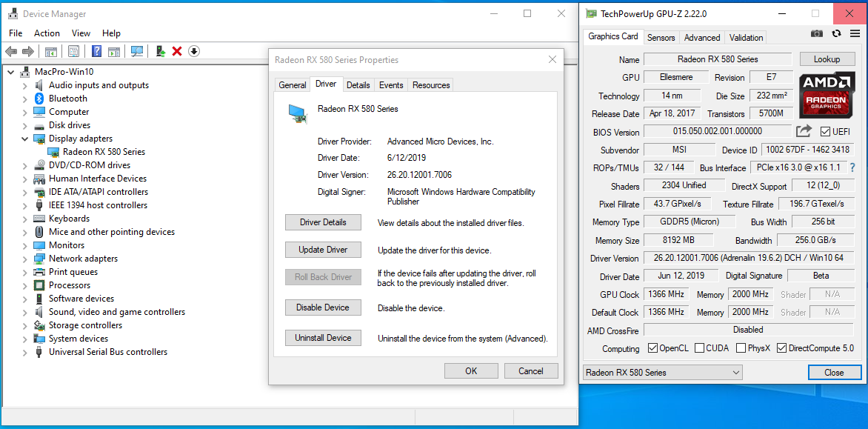Open the File menu in Device Manager
This screenshot has height=429, width=868.
16,33
